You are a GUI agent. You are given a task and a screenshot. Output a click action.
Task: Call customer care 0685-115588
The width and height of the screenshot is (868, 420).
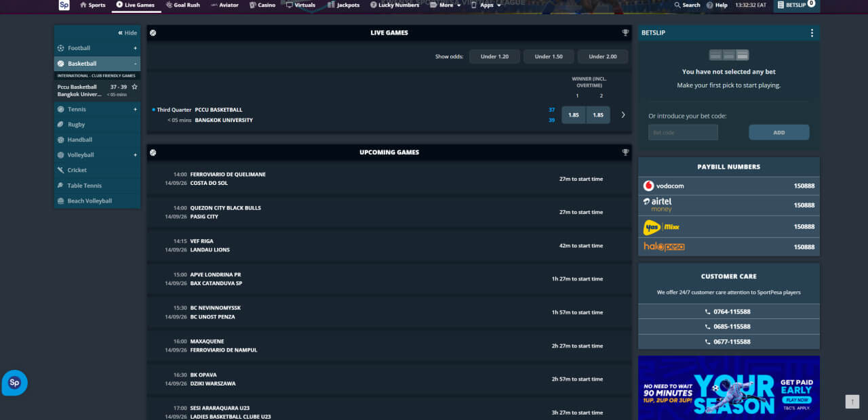coord(729,327)
